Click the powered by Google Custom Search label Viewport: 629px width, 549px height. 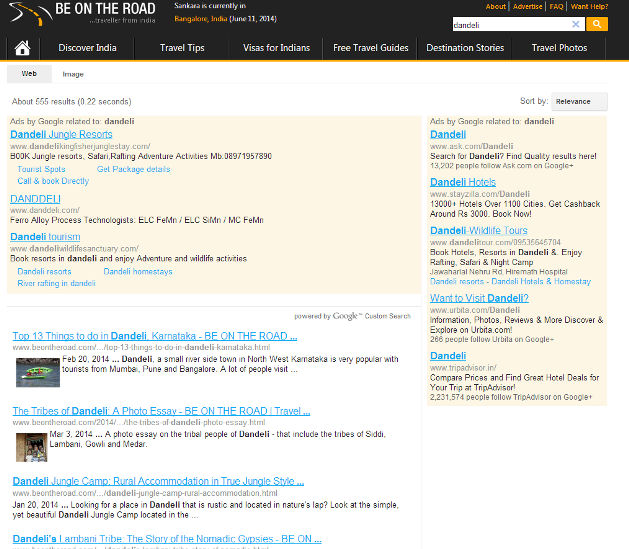353,316
